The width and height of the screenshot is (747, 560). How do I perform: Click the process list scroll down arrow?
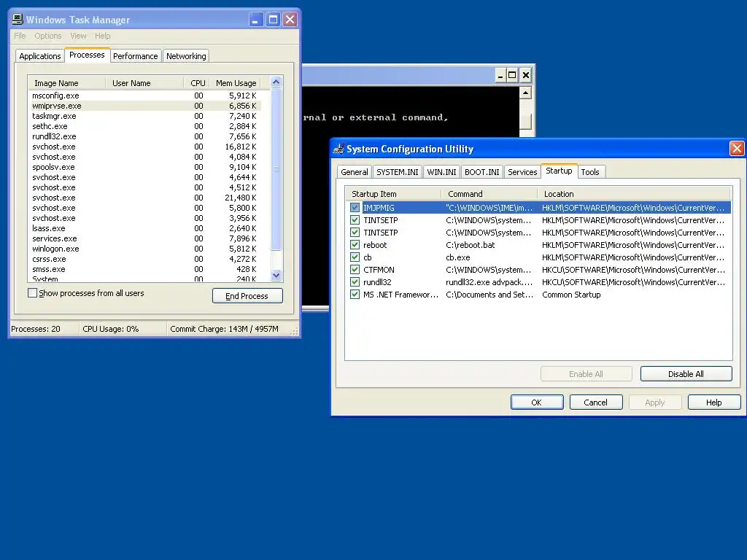276,275
